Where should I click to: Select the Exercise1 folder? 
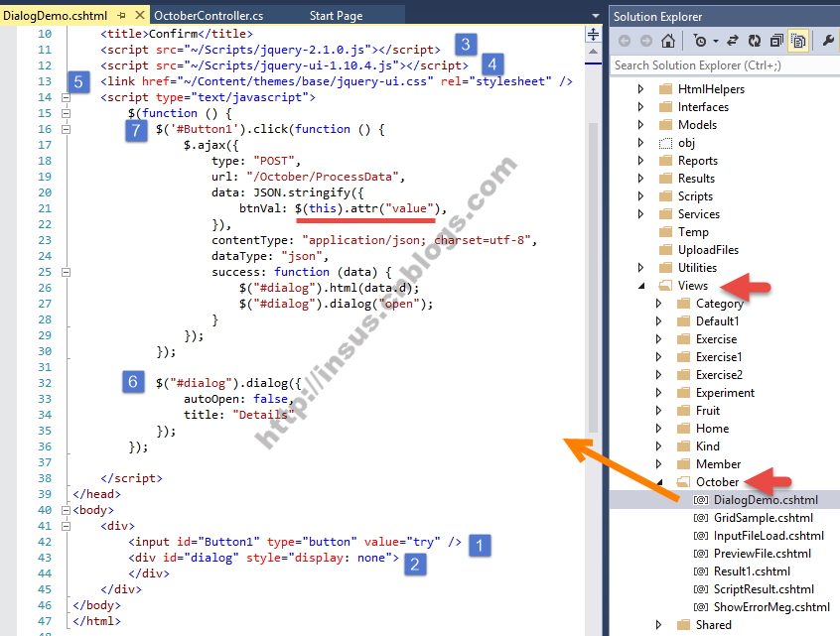(719, 357)
